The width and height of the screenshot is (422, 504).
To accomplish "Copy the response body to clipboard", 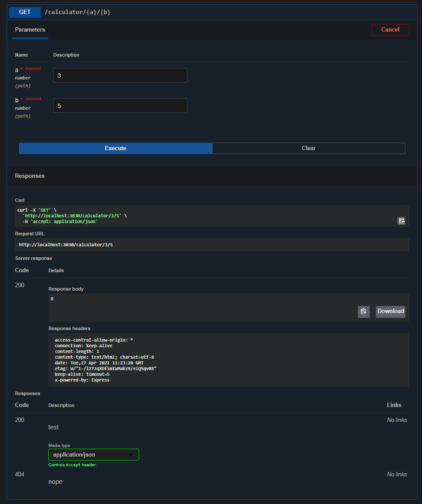I will 364,311.
